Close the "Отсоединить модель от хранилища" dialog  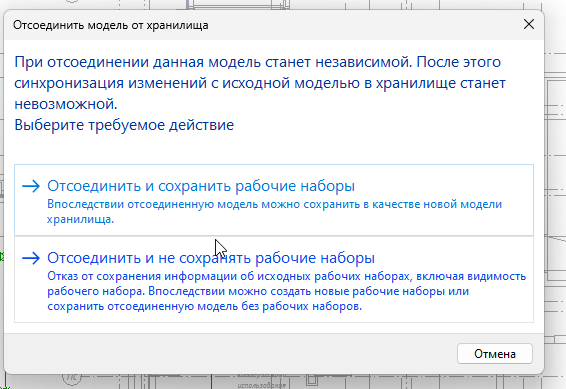529,25
